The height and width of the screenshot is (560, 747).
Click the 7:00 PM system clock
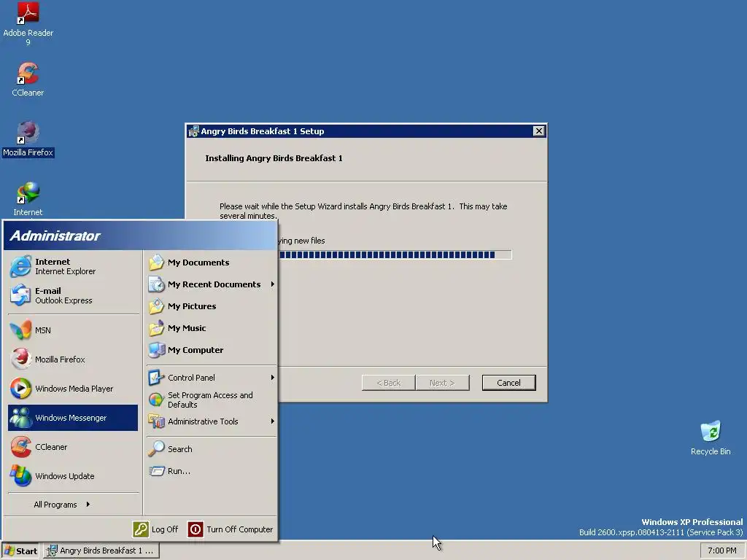721,551
